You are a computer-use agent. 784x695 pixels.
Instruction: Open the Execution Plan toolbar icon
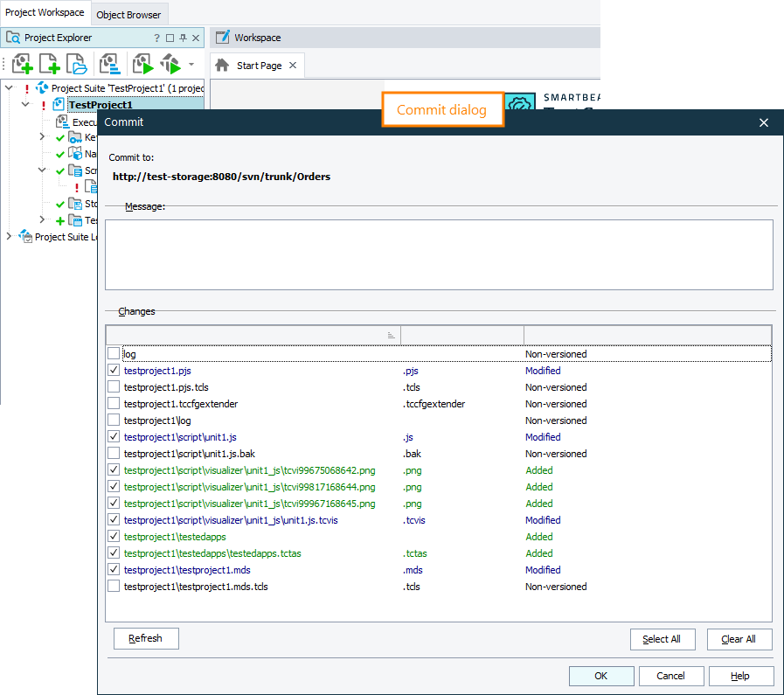[109, 64]
